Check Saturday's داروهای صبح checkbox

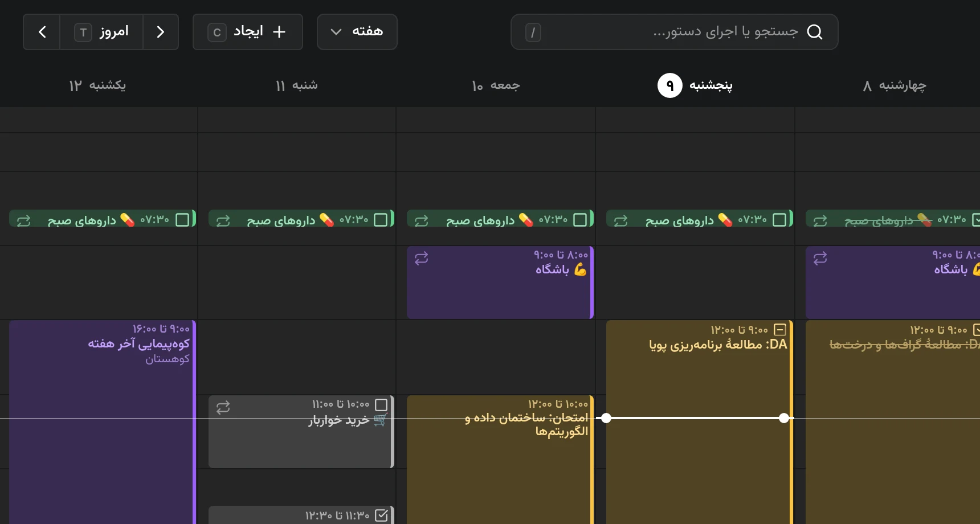coord(381,220)
